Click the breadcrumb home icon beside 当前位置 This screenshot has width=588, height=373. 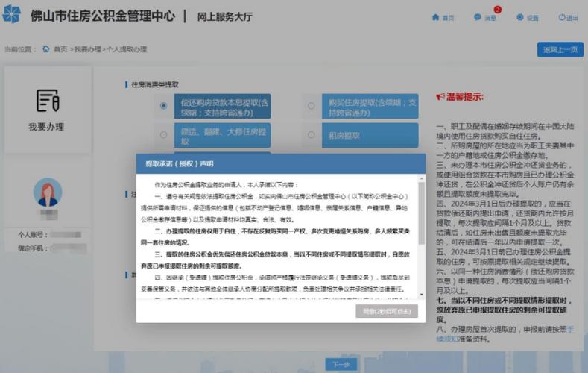[x=45, y=49]
